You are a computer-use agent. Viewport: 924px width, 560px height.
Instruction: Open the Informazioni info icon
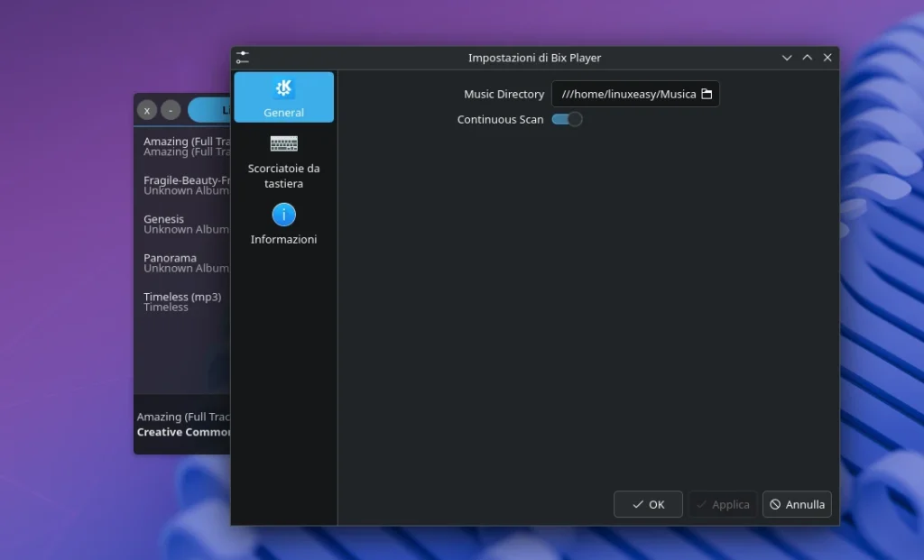pos(283,216)
